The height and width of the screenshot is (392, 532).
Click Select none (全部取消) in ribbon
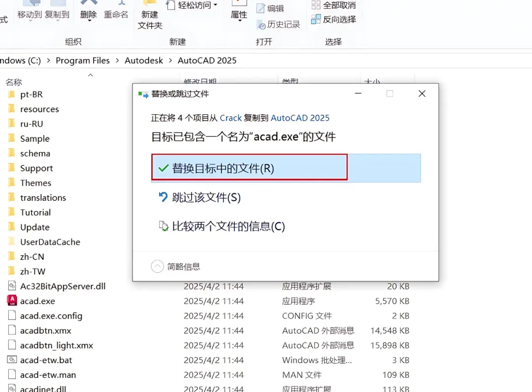tap(334, 5)
